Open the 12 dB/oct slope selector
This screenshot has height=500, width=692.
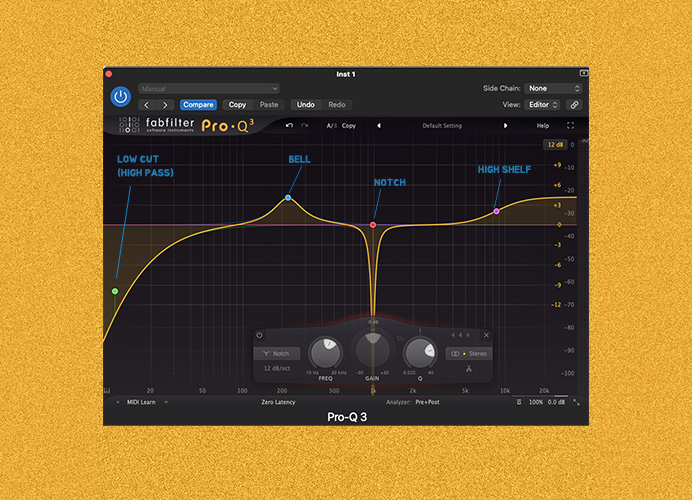[277, 368]
